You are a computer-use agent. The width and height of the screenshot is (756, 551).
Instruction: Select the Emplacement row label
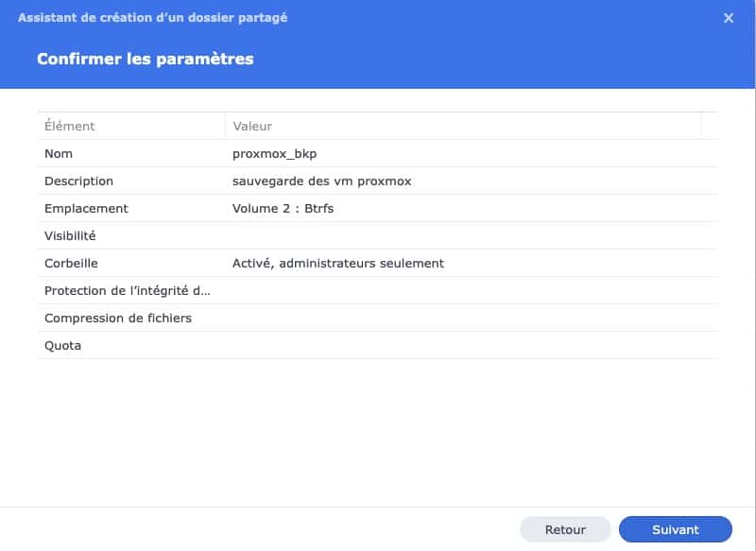[86, 208]
